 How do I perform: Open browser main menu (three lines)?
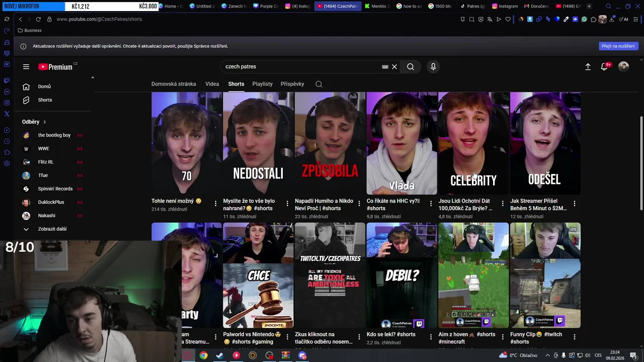[x=636, y=19]
